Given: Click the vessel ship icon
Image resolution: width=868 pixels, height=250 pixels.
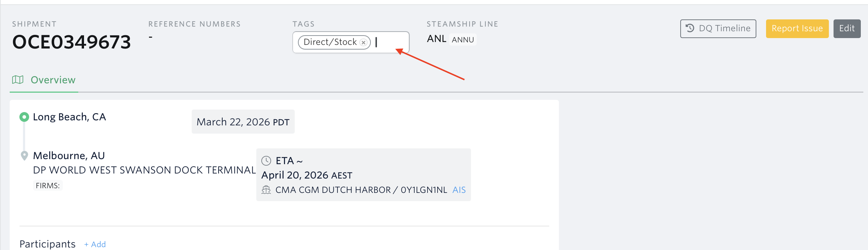Looking at the screenshot, I should coord(266,190).
